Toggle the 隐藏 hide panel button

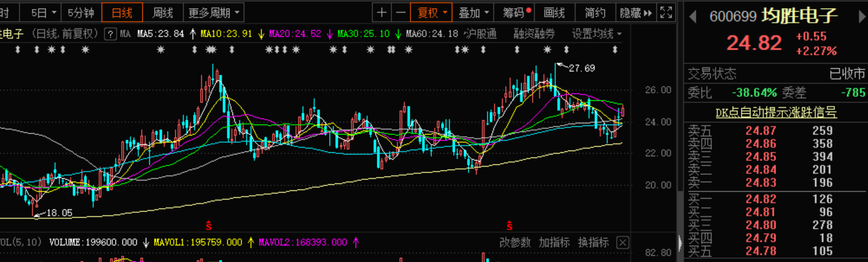point(635,12)
